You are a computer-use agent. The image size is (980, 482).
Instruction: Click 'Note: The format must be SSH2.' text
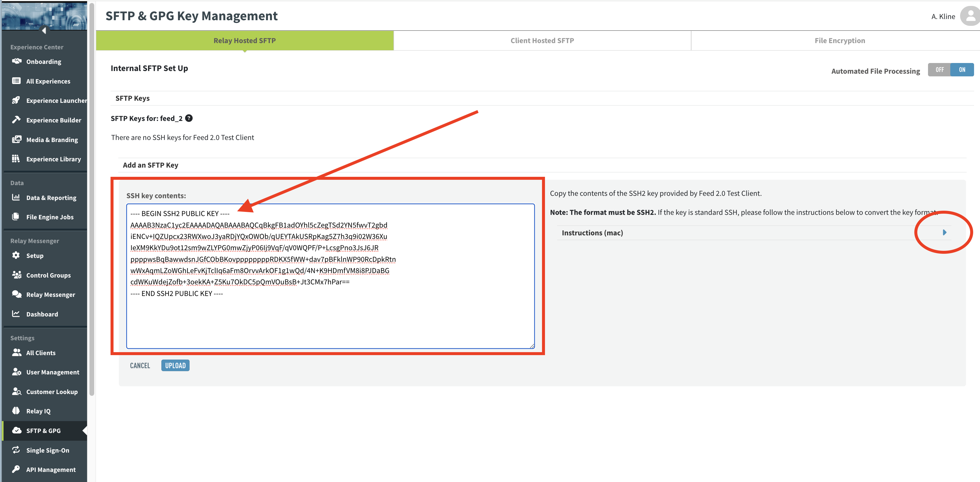pos(603,212)
